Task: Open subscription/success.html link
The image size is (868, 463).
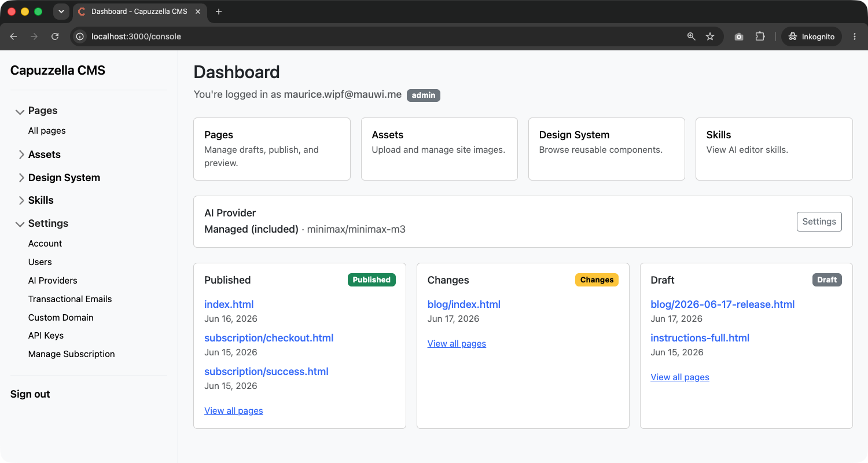Action: coord(266,372)
